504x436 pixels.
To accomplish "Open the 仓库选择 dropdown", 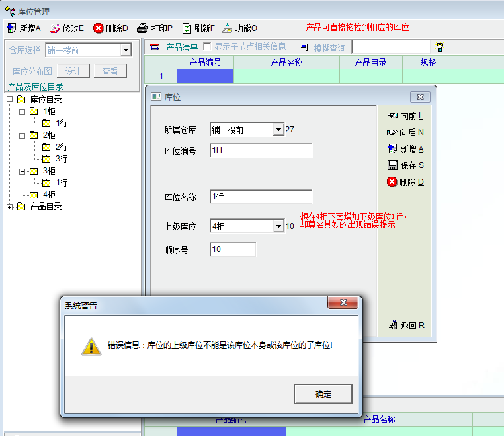I will click(x=126, y=50).
